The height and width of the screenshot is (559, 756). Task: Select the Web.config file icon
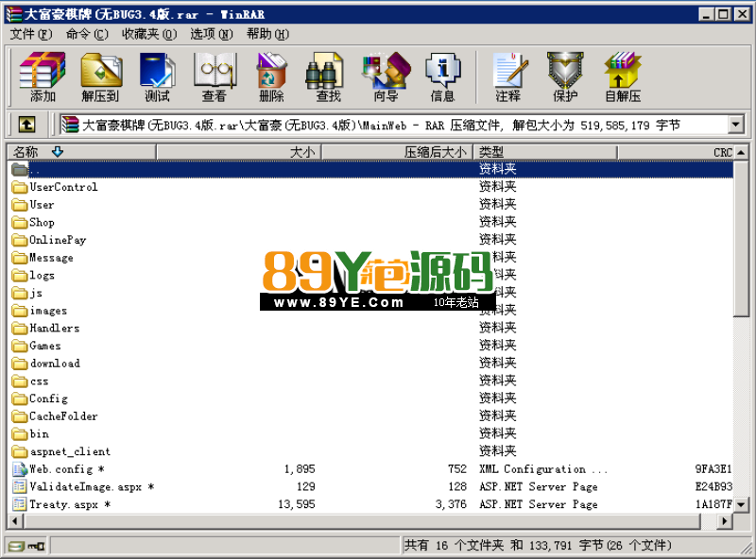pyautogui.click(x=20, y=469)
